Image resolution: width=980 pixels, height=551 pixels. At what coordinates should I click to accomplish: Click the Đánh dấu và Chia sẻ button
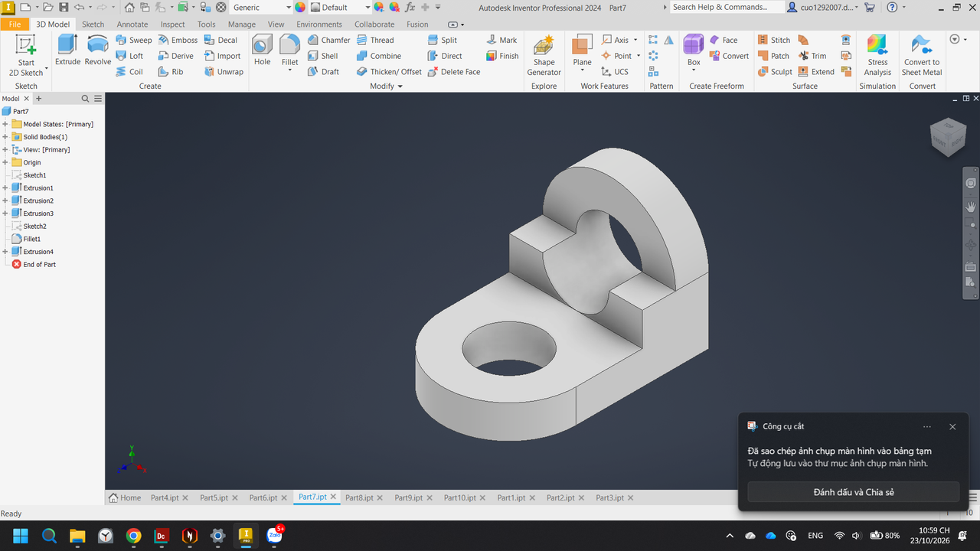point(854,492)
